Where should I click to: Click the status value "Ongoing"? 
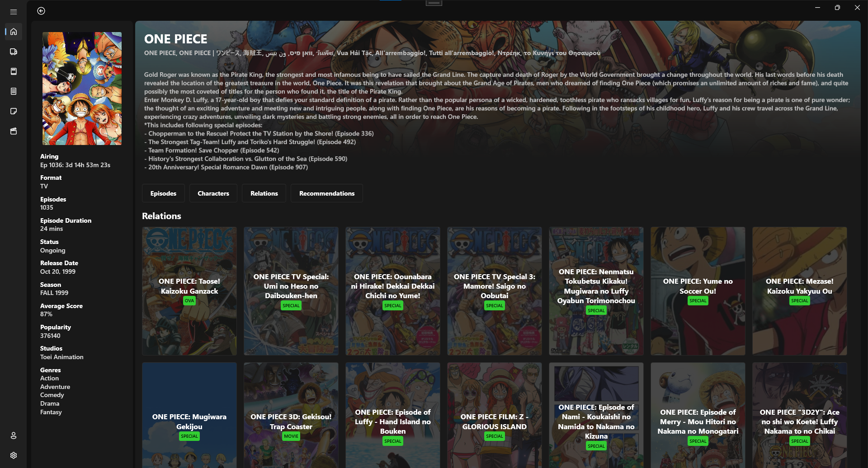[52, 250]
